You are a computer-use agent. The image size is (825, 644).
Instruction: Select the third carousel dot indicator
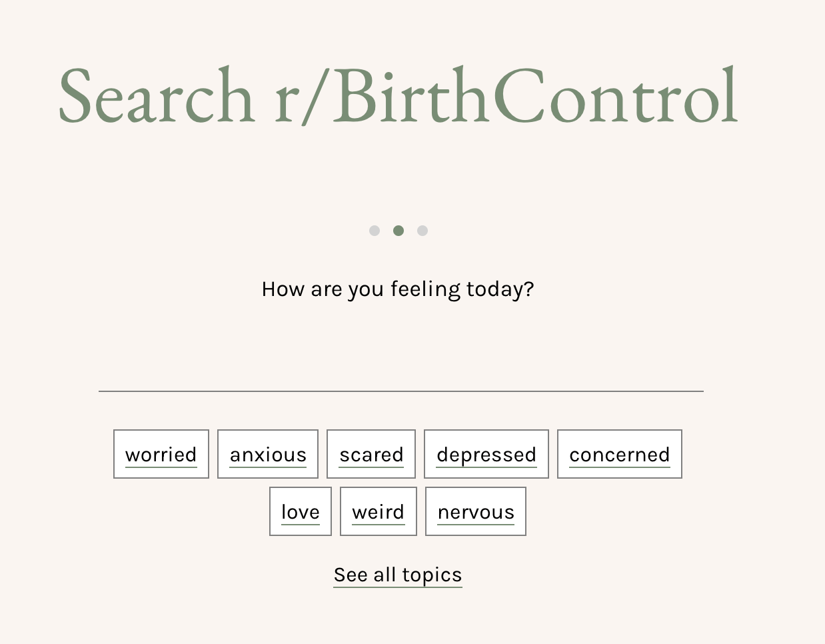422,231
